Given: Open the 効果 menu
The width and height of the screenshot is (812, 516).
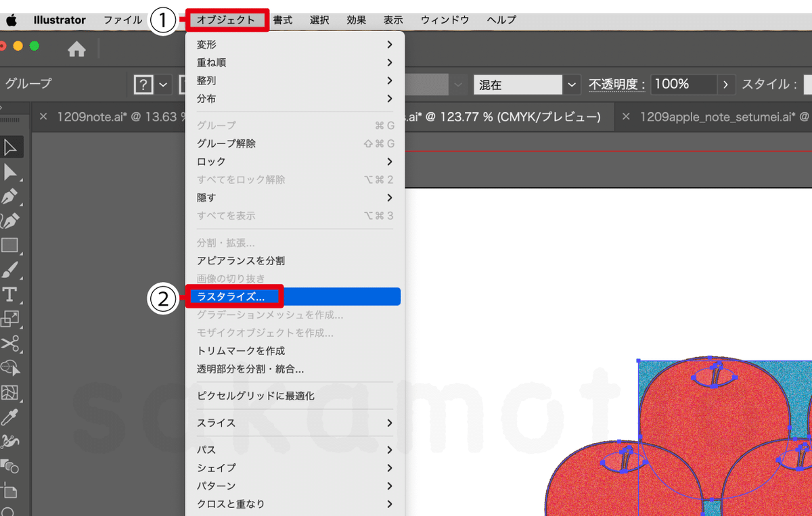Looking at the screenshot, I should point(356,20).
